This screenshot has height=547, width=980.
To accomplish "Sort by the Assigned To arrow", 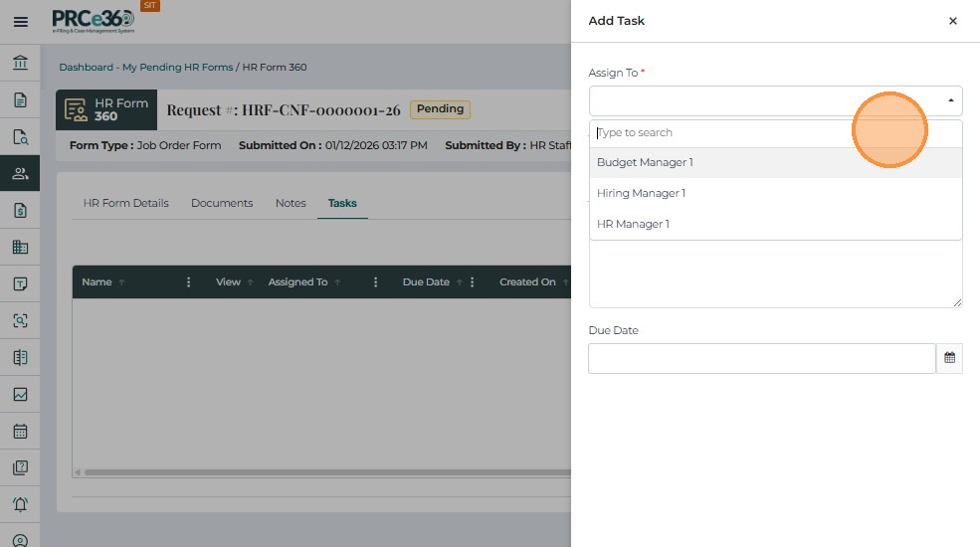I will [337, 282].
